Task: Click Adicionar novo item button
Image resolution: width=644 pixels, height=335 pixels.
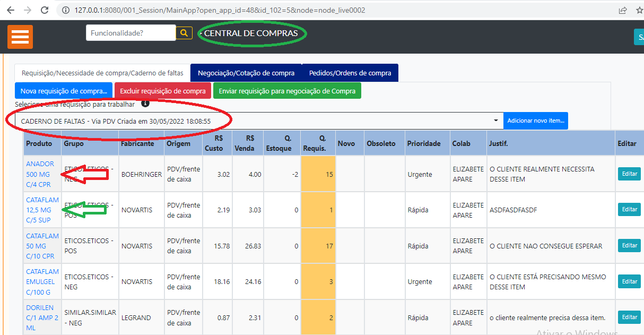Action: (x=535, y=121)
